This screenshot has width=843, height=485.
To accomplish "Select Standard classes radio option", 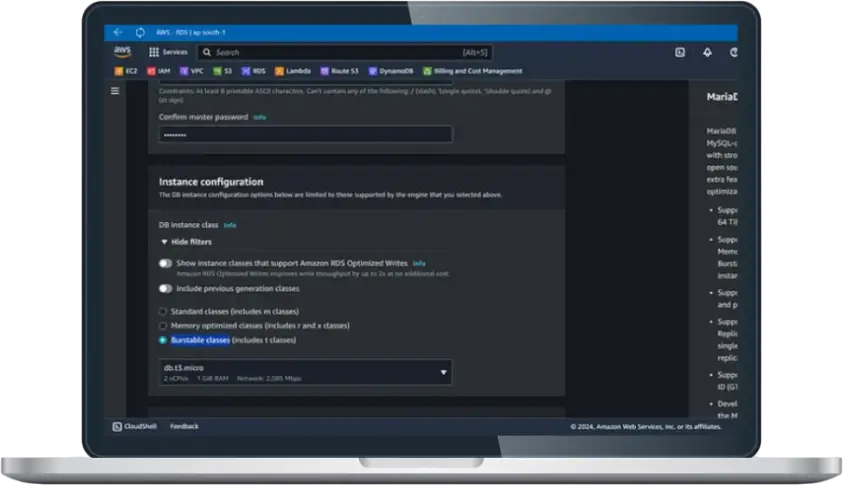I will point(163,311).
